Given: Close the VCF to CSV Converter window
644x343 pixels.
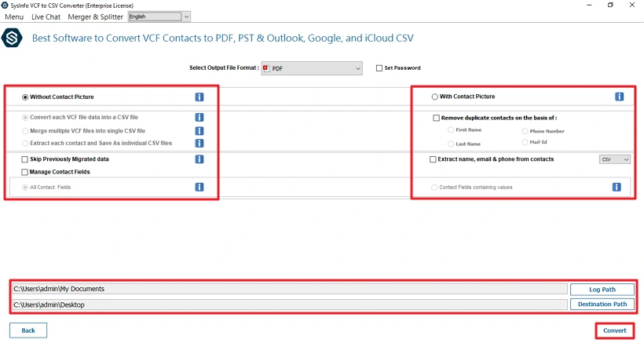Looking at the screenshot, I should (632, 5).
